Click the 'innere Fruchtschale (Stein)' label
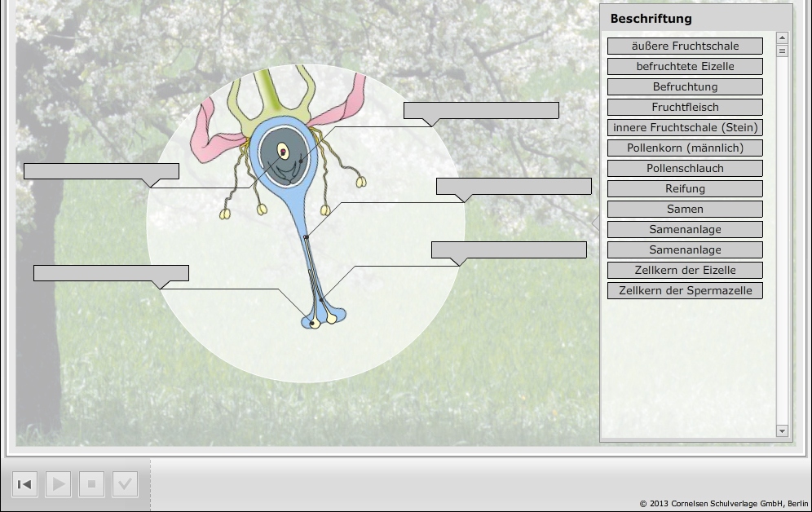Viewport: 812px width, 512px height. [x=685, y=127]
